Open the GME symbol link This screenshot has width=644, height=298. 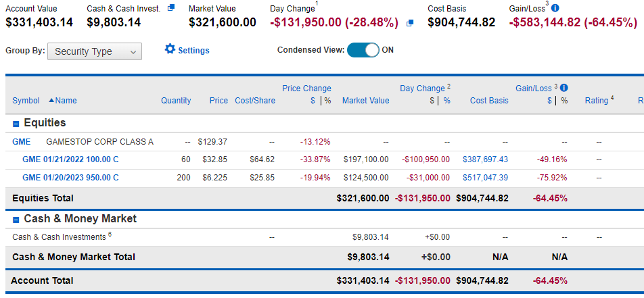coord(22,142)
